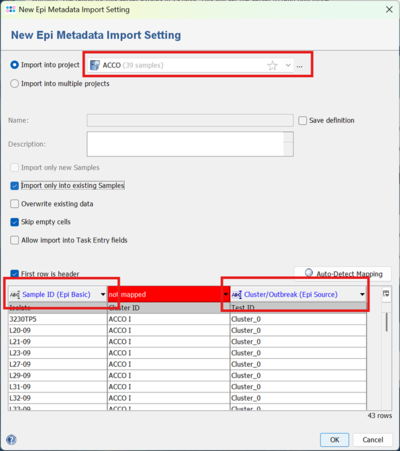Click the column chooser icon beside table

pos(386,294)
